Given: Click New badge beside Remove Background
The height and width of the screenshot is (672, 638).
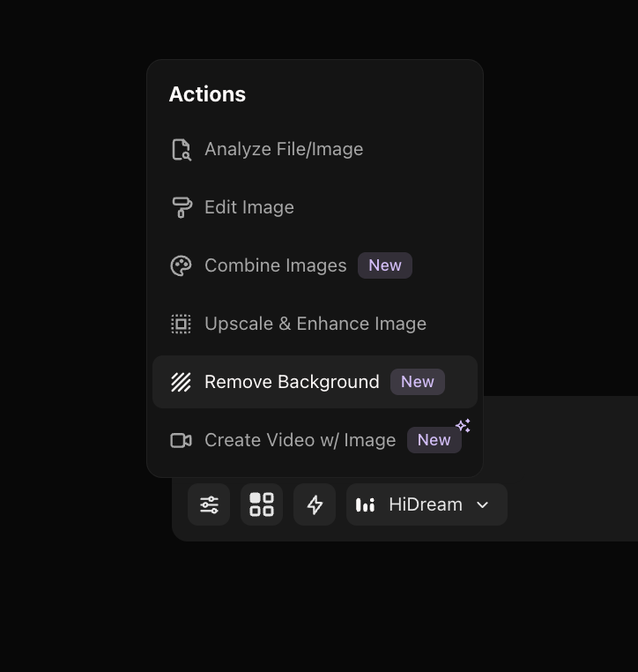Looking at the screenshot, I should coord(418,382).
